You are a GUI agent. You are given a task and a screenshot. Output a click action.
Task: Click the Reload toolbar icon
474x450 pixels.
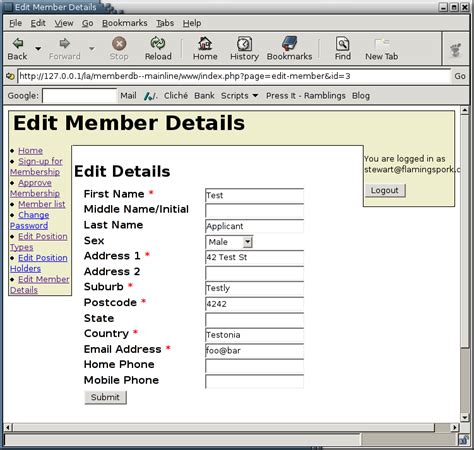(158, 43)
